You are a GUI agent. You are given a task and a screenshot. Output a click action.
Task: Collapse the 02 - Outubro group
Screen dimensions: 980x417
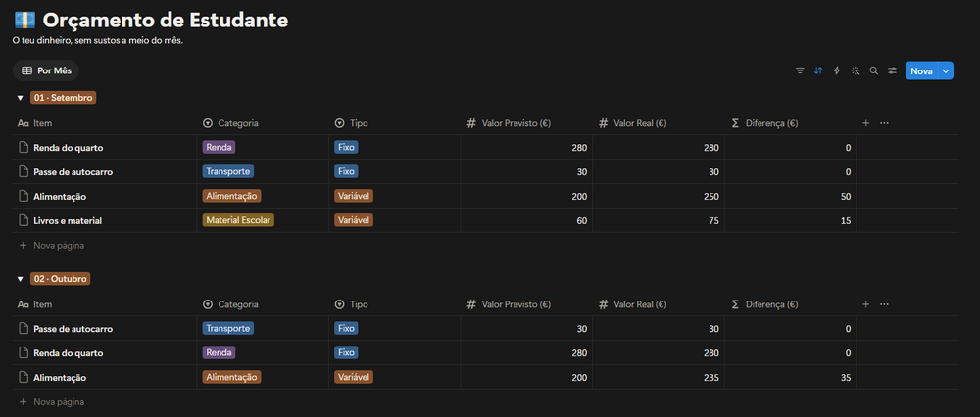click(x=20, y=279)
